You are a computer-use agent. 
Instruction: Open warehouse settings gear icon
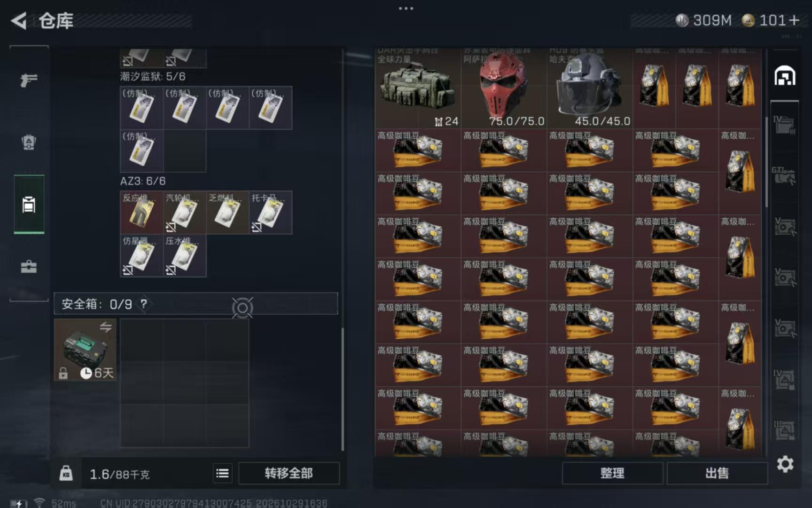785,464
